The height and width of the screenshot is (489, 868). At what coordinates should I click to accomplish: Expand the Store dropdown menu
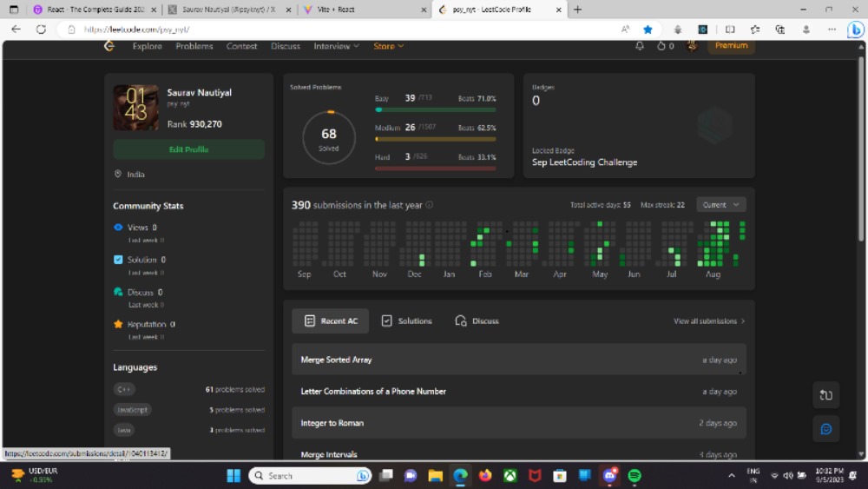tap(389, 46)
